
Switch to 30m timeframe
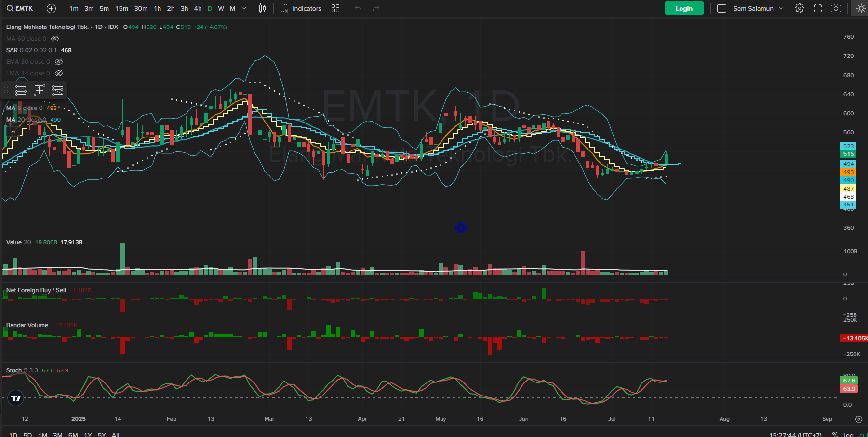[x=141, y=8]
